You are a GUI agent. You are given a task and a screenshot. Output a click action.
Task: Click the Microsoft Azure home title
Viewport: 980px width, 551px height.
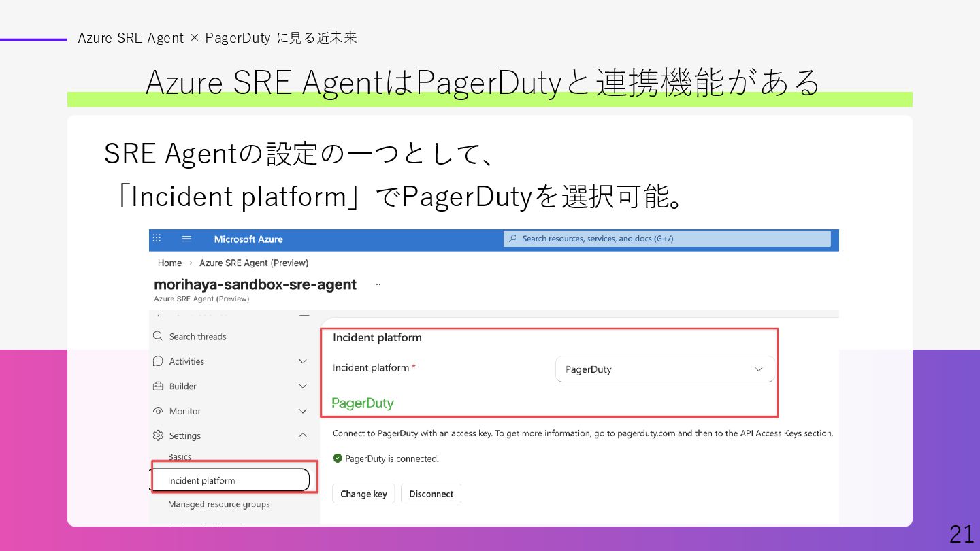click(x=248, y=239)
